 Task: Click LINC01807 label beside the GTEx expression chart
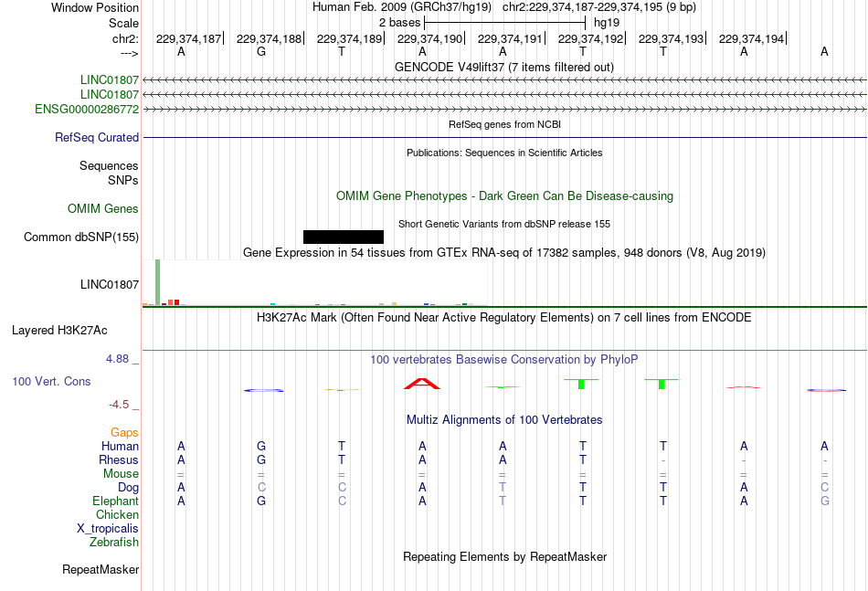pos(110,284)
